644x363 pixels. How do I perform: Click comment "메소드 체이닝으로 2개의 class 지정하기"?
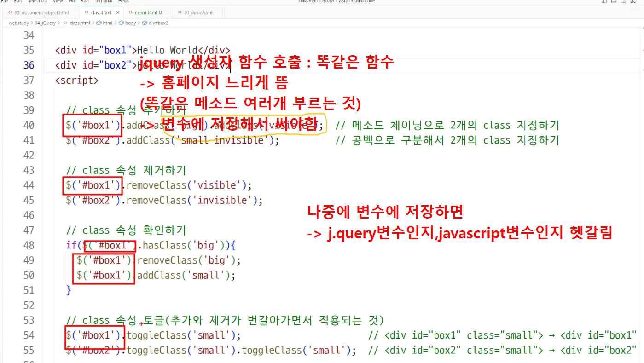click(447, 126)
